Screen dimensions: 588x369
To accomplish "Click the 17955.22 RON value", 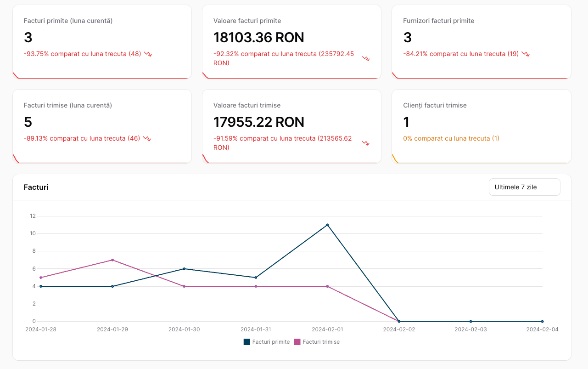I will tap(259, 122).
